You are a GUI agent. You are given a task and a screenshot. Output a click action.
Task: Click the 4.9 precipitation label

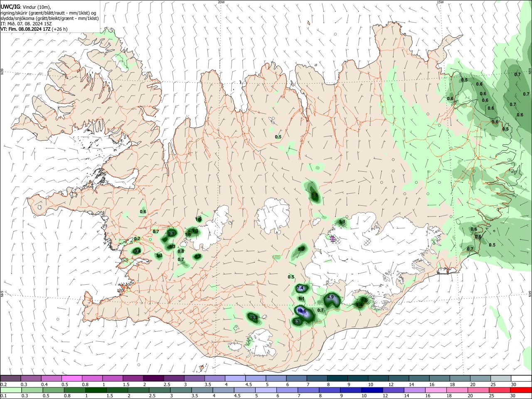pos(331,297)
